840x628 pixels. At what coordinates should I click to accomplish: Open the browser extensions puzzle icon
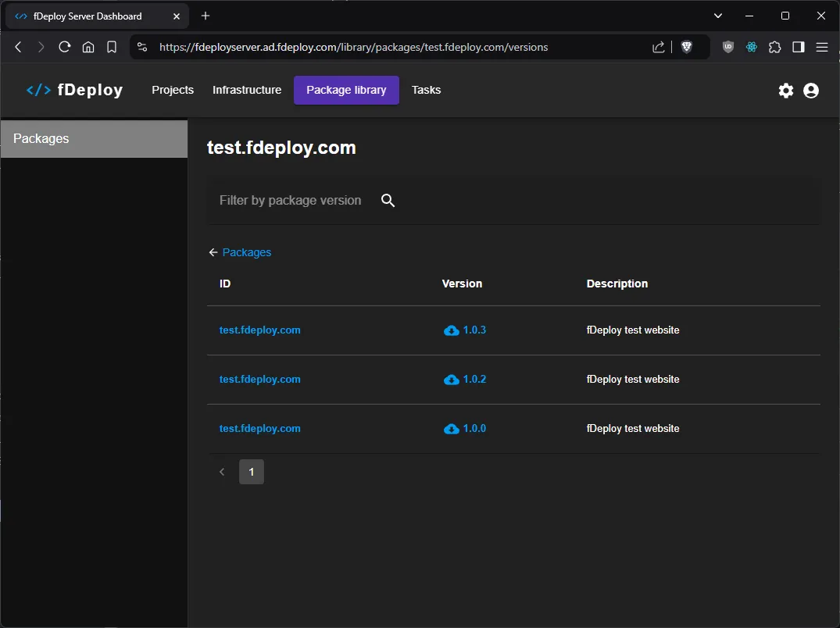click(x=774, y=46)
